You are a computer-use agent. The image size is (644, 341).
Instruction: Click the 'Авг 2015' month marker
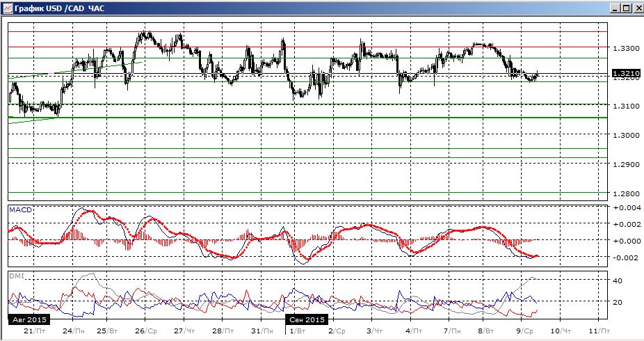(29, 319)
